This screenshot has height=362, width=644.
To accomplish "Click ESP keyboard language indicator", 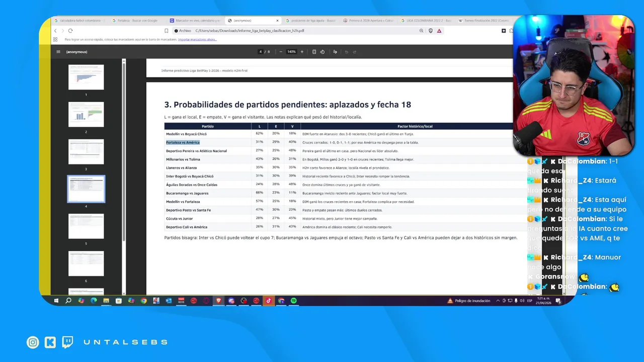I will point(529,301).
